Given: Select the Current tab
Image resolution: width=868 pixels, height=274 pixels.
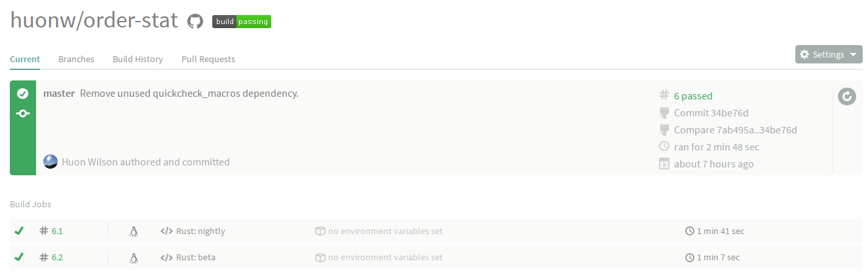Looking at the screenshot, I should click(x=25, y=59).
